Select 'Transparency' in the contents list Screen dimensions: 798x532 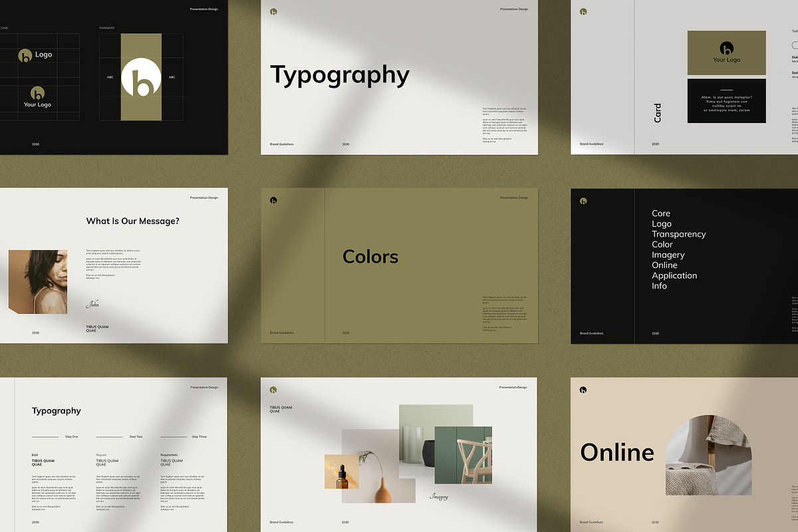click(x=679, y=234)
